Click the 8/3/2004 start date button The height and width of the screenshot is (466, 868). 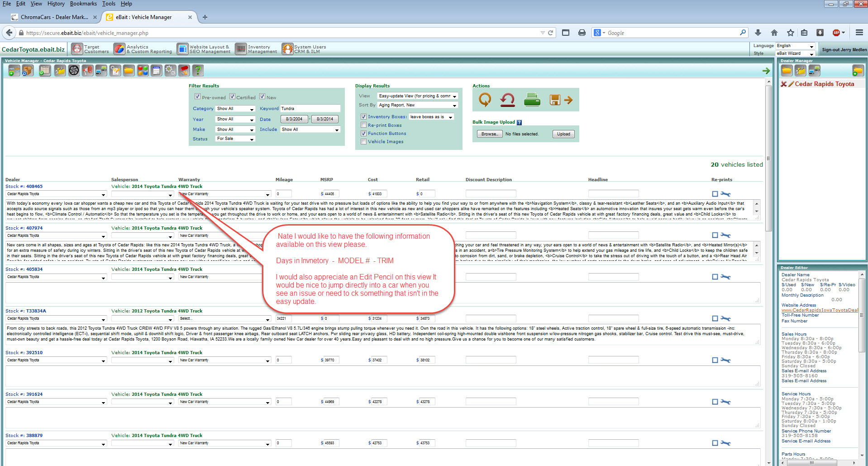[x=294, y=119]
